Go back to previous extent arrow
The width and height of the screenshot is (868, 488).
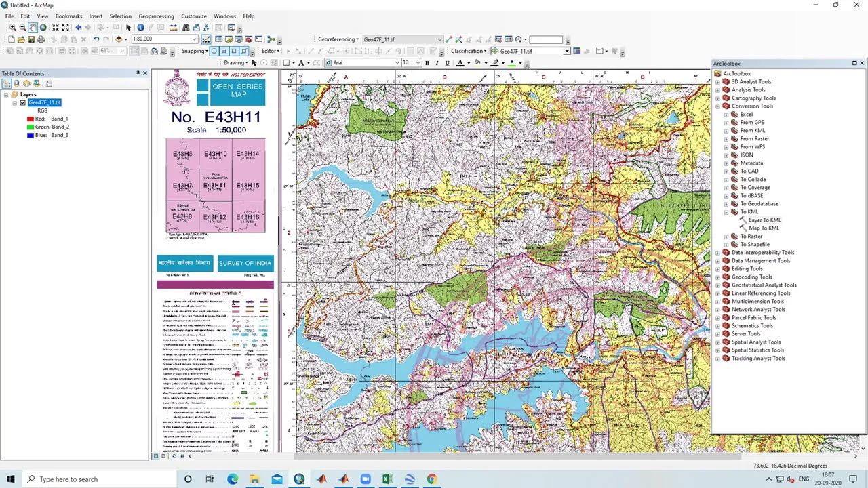[x=78, y=28]
